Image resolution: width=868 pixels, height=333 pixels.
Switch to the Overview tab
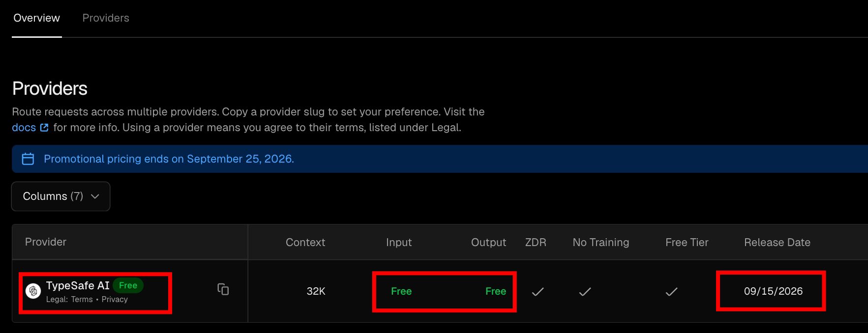[x=36, y=18]
